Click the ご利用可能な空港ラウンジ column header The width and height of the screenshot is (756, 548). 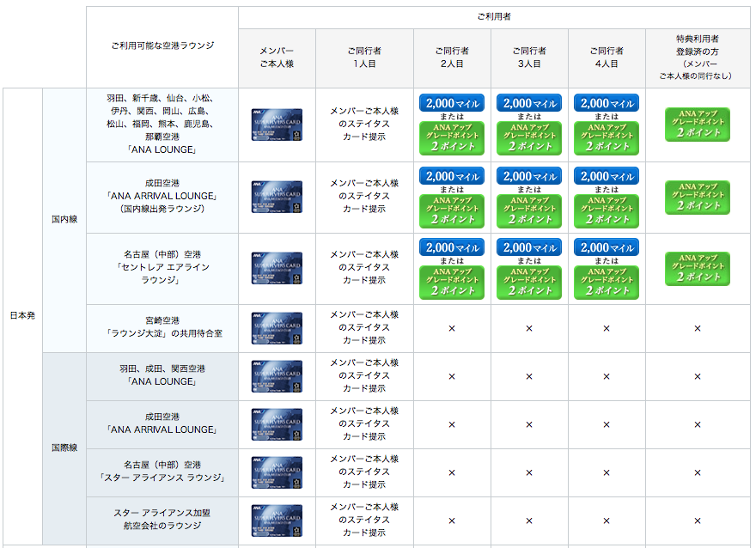(162, 46)
